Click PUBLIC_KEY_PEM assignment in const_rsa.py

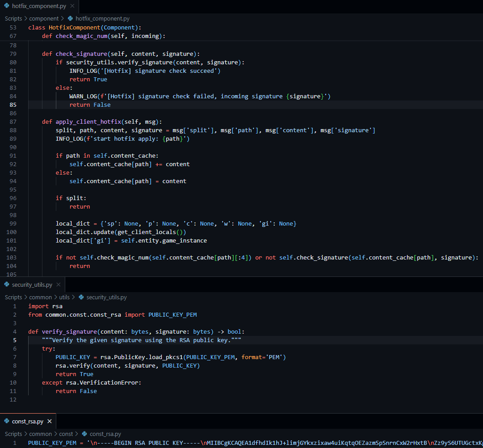(x=52, y=443)
